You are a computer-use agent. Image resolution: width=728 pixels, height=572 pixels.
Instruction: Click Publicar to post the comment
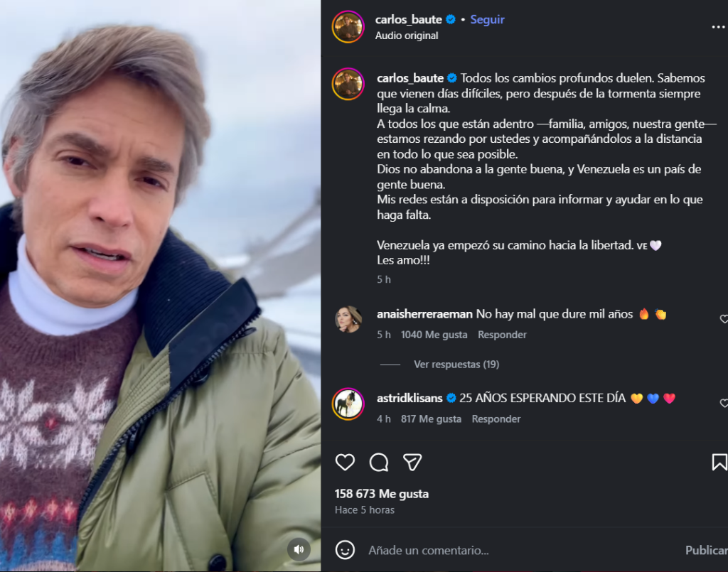click(706, 550)
